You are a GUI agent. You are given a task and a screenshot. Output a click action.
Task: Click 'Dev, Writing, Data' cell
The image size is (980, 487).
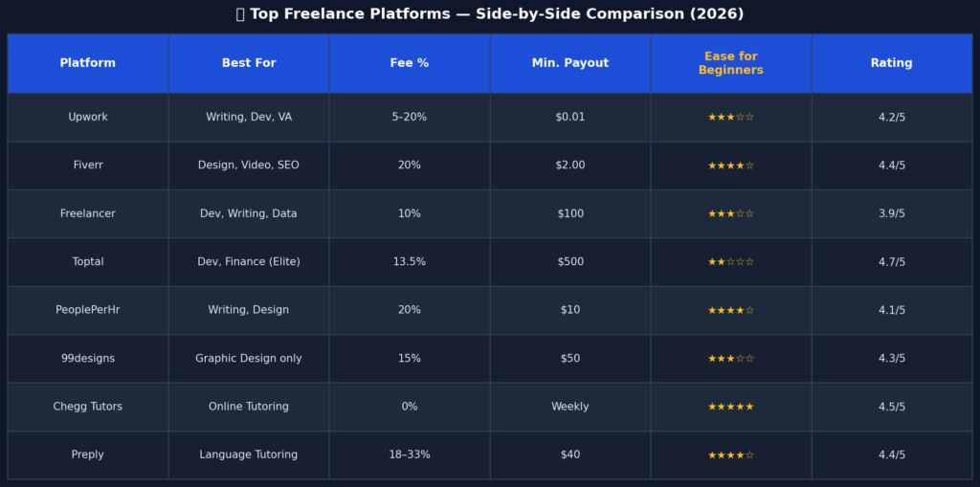click(249, 213)
